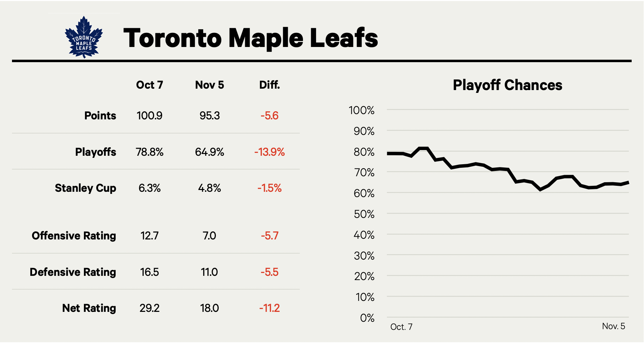Click the Oct. 7 x-axis label
The height and width of the screenshot is (344, 644).
tap(401, 327)
